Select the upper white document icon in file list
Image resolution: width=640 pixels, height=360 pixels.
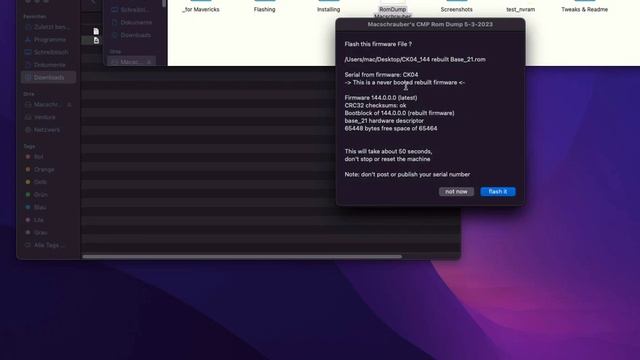[96, 31]
